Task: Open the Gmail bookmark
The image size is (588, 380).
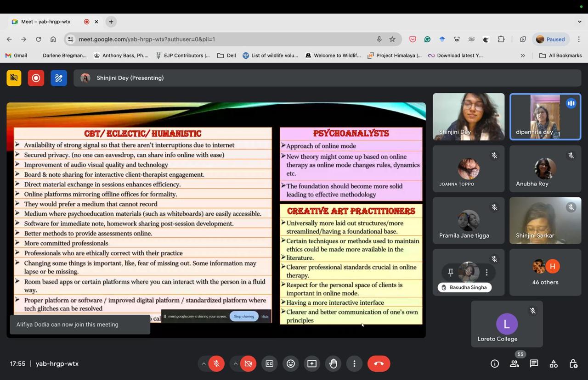Action: [x=16, y=56]
